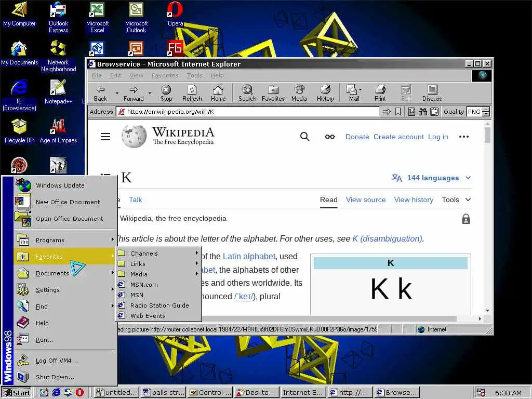Screen dimensions: 532x399
Task: Stop the page from loading
Action: pos(166,93)
